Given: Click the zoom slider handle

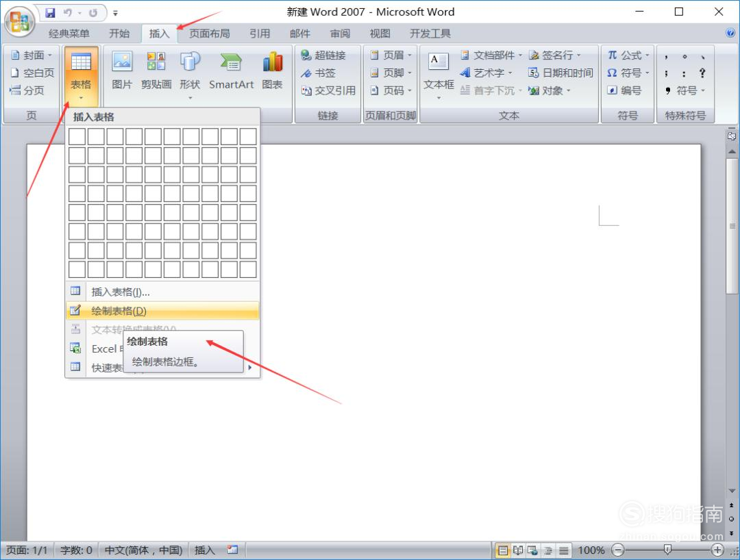Looking at the screenshot, I should coord(667,550).
